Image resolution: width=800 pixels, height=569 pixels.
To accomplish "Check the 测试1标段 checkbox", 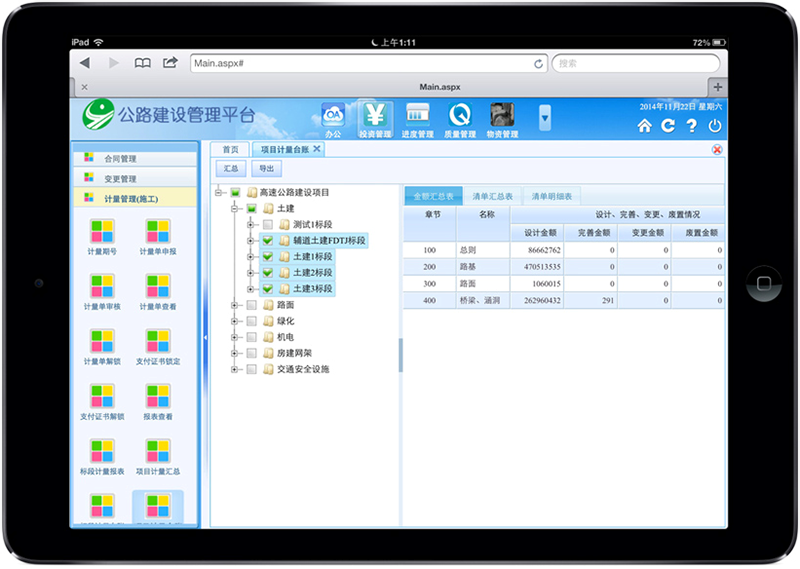I will click(268, 225).
